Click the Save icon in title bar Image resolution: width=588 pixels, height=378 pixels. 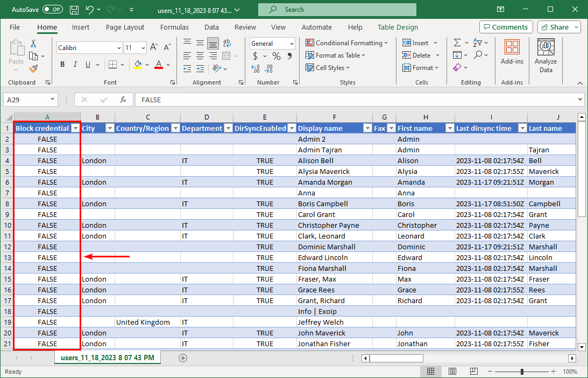(x=74, y=10)
